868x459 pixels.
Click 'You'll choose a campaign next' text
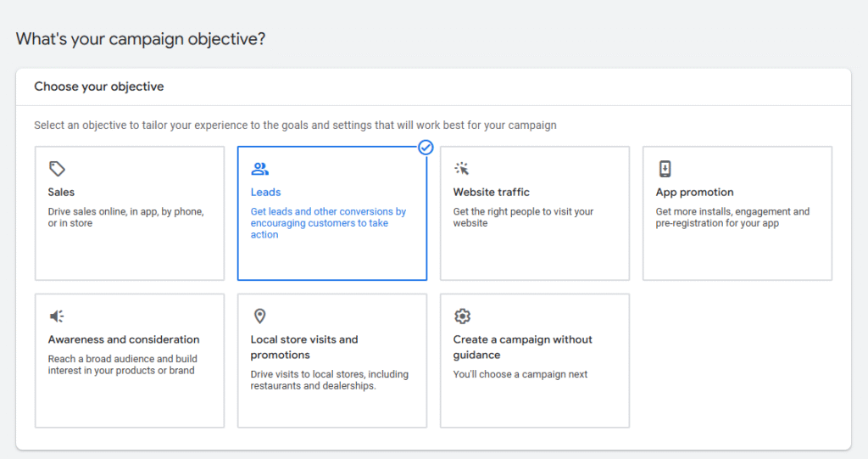click(x=520, y=374)
